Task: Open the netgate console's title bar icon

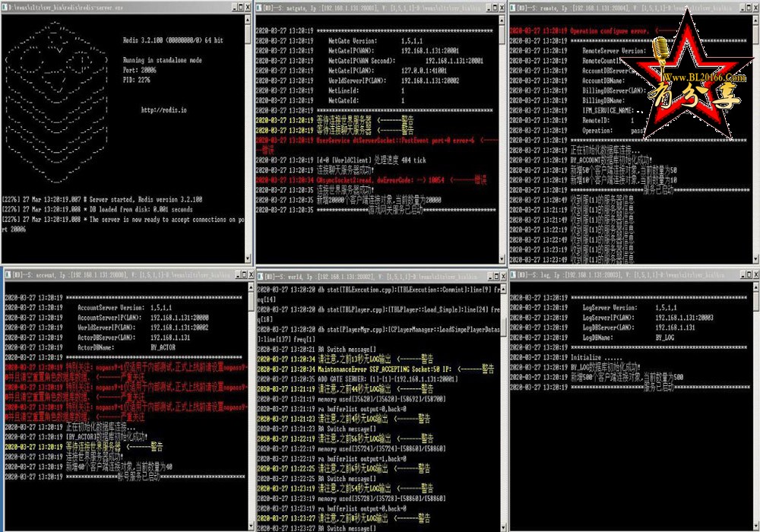Action: coord(259,8)
